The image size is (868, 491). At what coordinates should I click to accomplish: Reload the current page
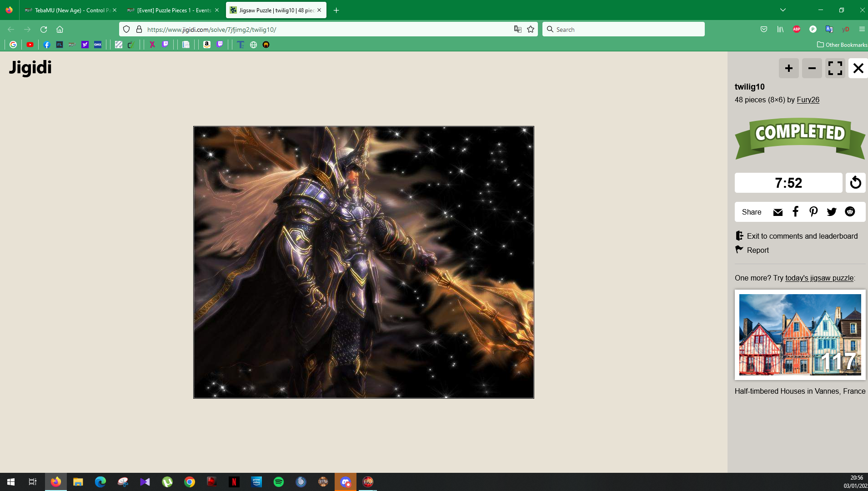[x=44, y=29]
